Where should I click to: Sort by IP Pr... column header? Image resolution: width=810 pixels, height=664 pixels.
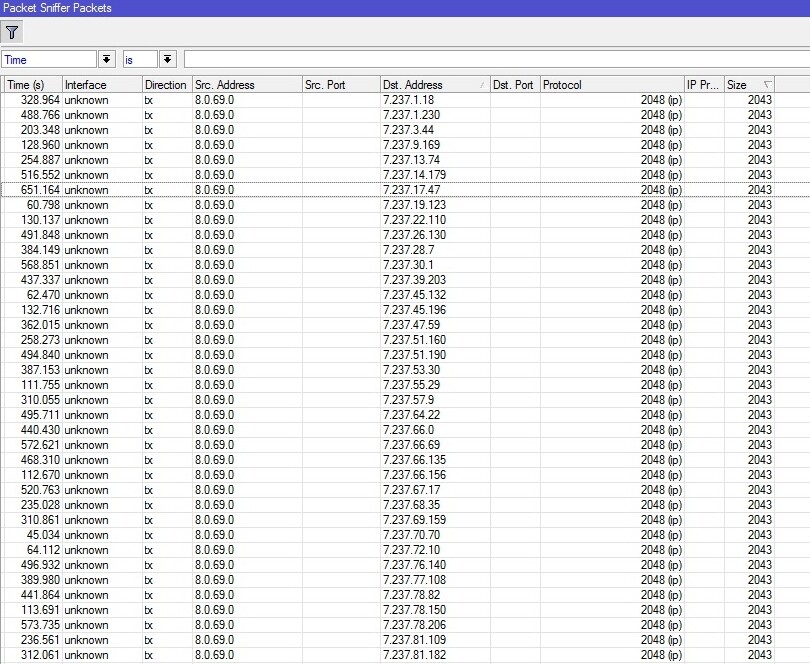[x=704, y=85]
